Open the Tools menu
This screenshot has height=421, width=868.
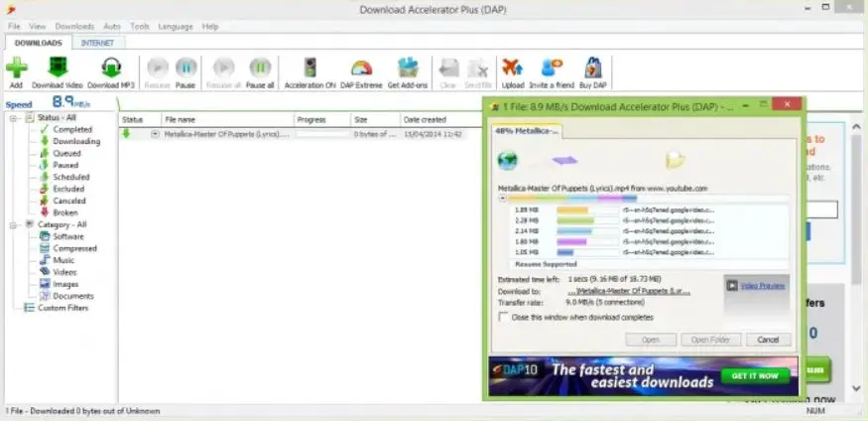pyautogui.click(x=140, y=26)
